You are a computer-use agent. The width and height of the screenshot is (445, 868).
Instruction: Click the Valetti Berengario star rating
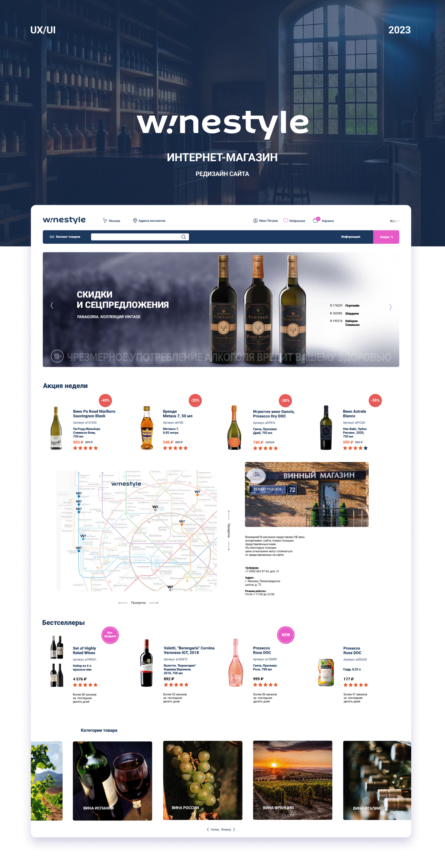coord(176,685)
